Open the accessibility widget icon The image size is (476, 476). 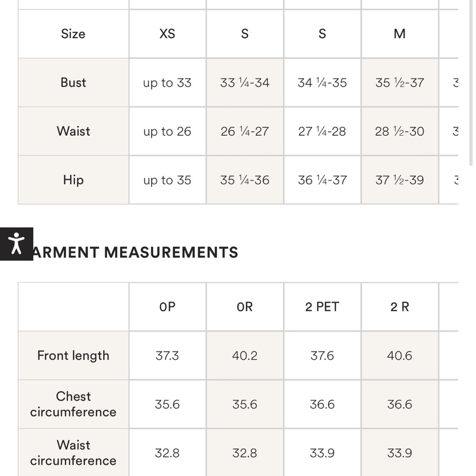pos(16,244)
